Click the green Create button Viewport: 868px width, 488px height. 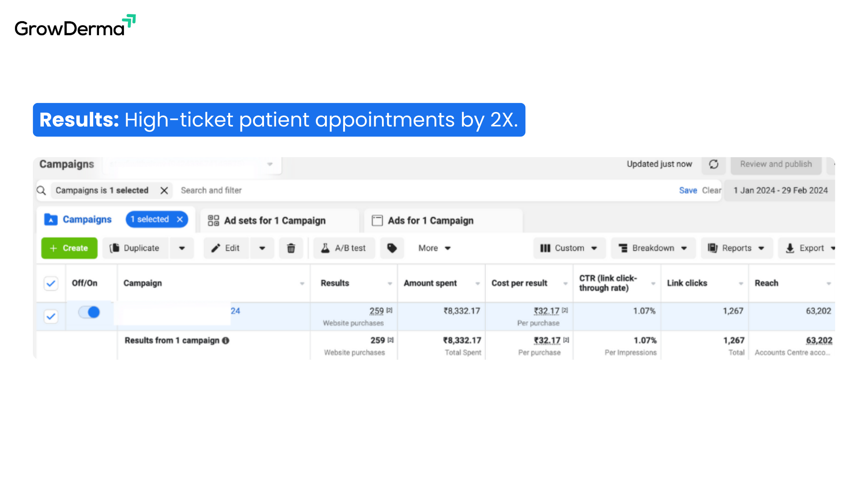tap(69, 248)
